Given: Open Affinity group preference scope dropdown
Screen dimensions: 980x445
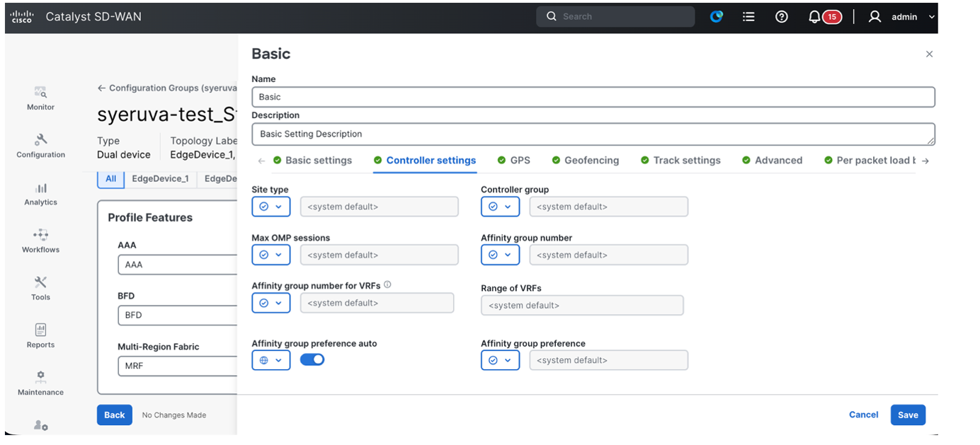Looking at the screenshot, I should point(500,360).
